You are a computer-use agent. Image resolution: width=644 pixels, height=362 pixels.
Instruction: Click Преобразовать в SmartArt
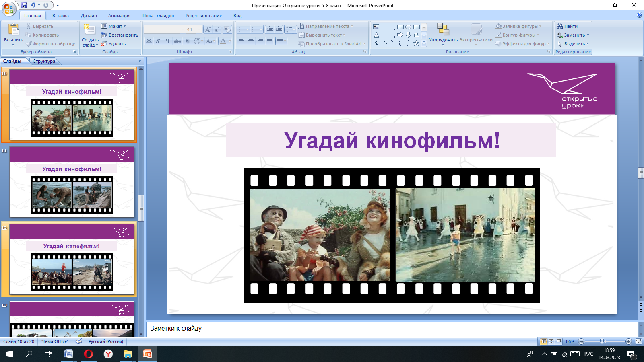pyautogui.click(x=332, y=44)
